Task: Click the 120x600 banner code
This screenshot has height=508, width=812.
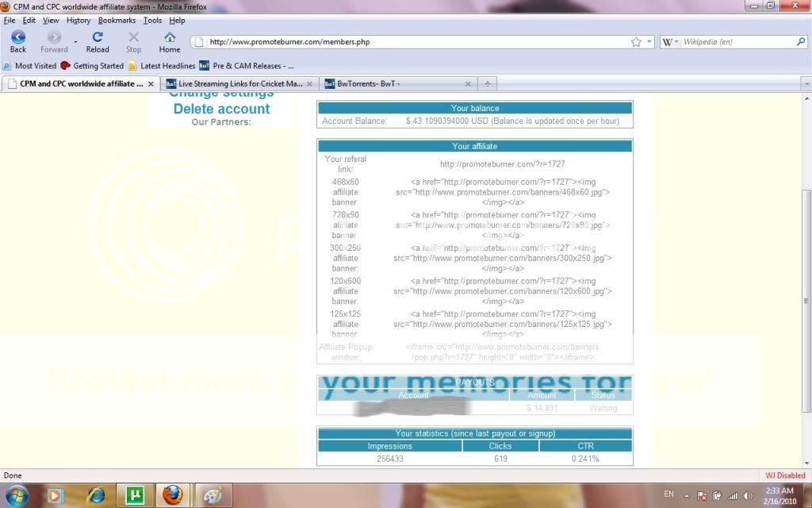Action: pyautogui.click(x=502, y=291)
